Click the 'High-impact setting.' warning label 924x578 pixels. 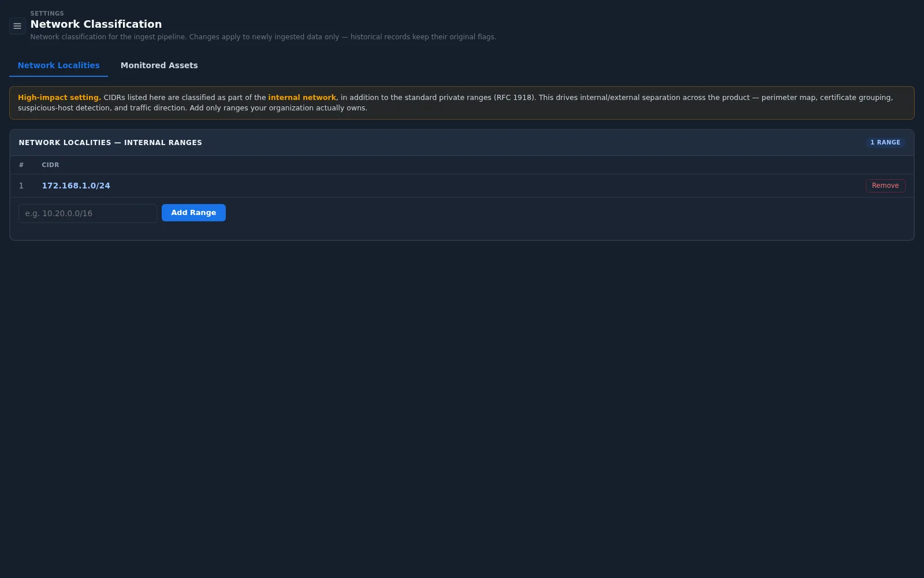coord(59,98)
